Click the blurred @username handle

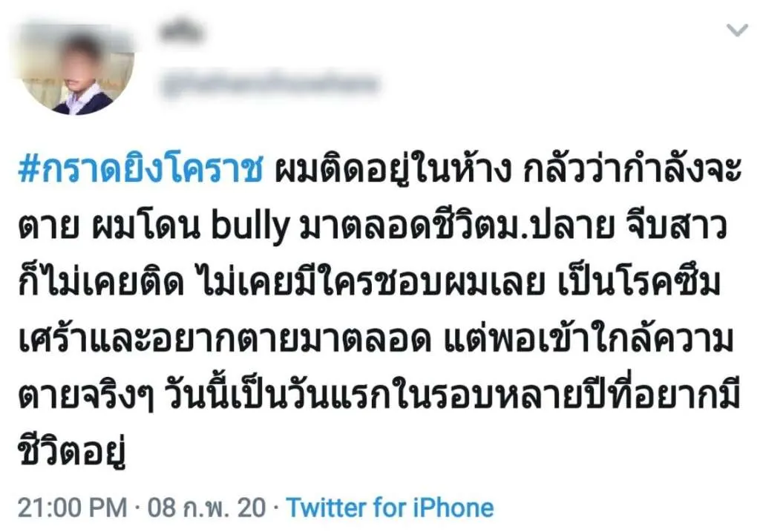[x=269, y=85]
